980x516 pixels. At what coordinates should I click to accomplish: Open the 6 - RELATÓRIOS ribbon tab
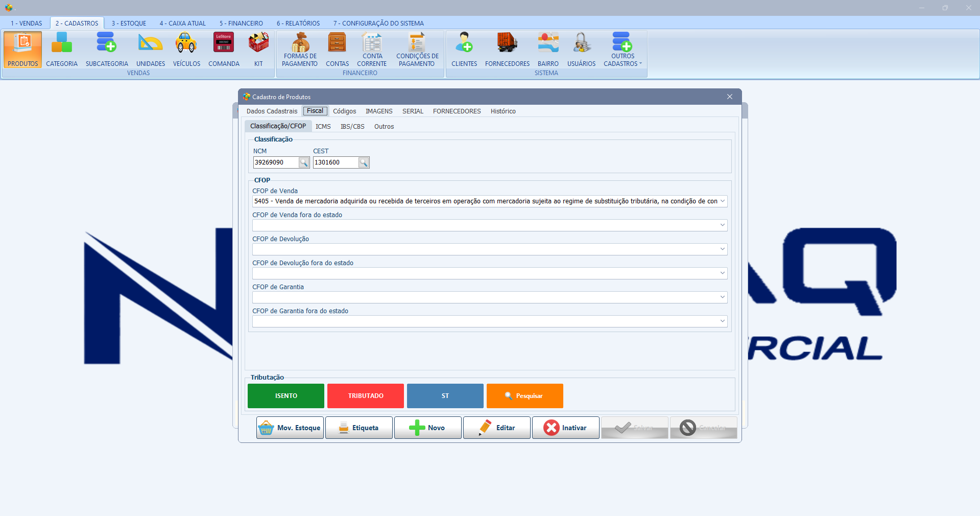[298, 24]
